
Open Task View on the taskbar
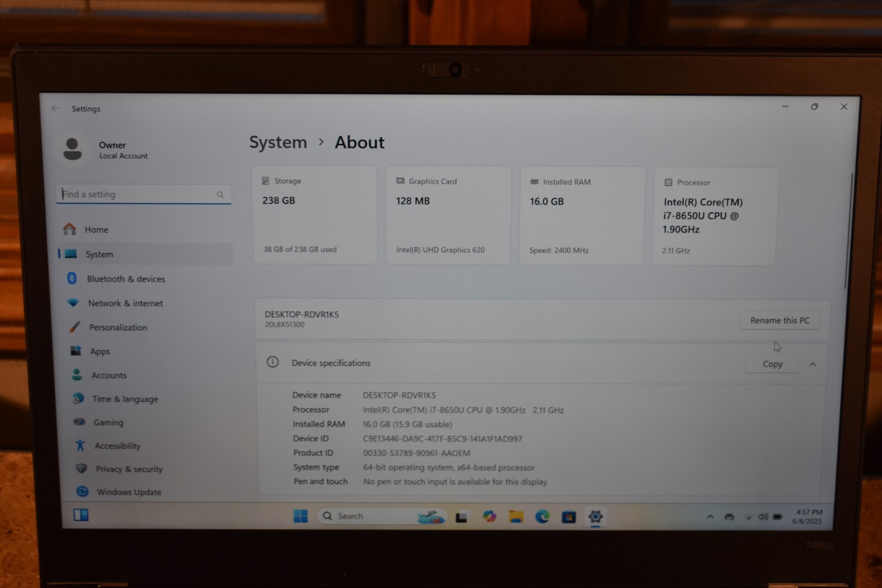click(461, 517)
